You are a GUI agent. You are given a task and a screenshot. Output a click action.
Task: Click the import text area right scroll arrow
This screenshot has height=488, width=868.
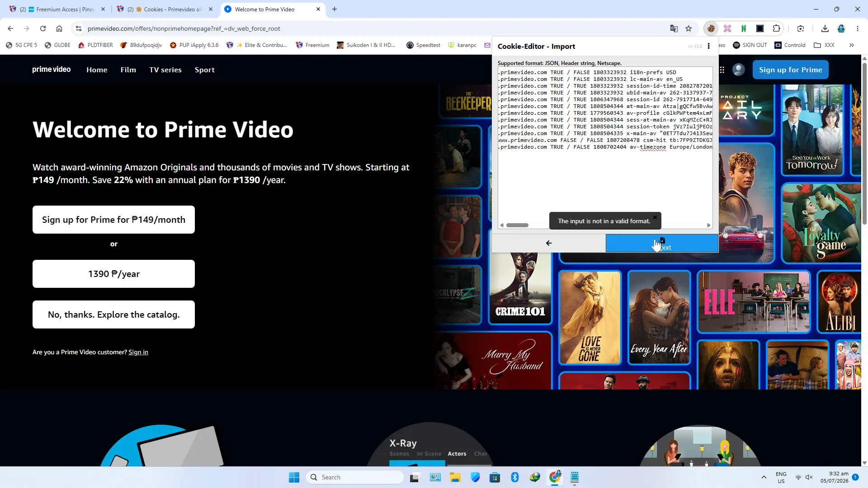pos(708,225)
